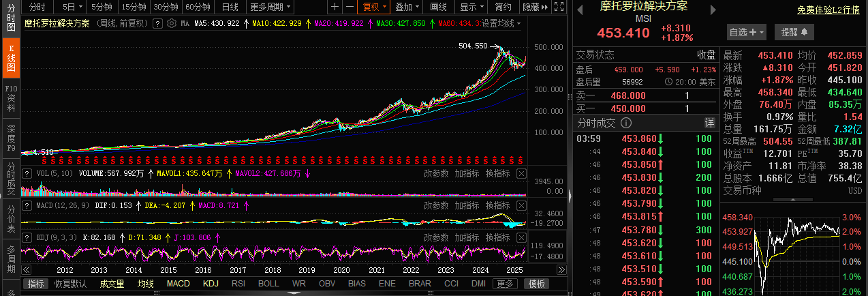Open the 更多 indicators button
This screenshot has height=296, width=868.
click(505, 284)
